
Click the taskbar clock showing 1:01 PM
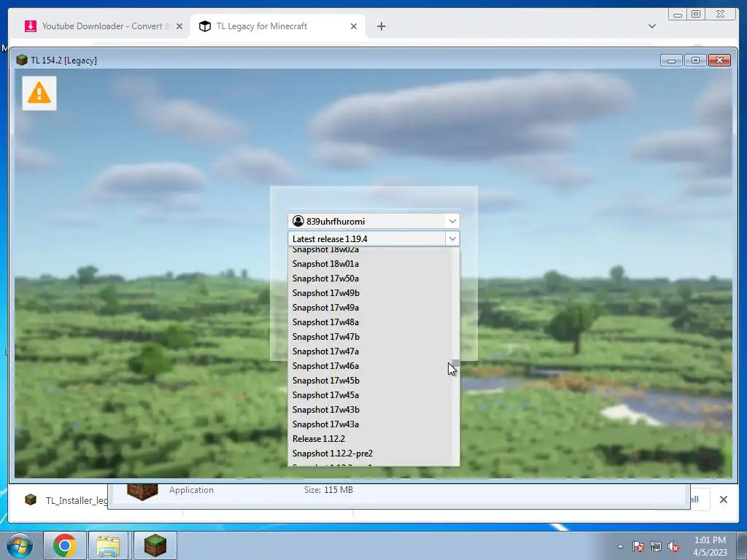click(x=710, y=545)
